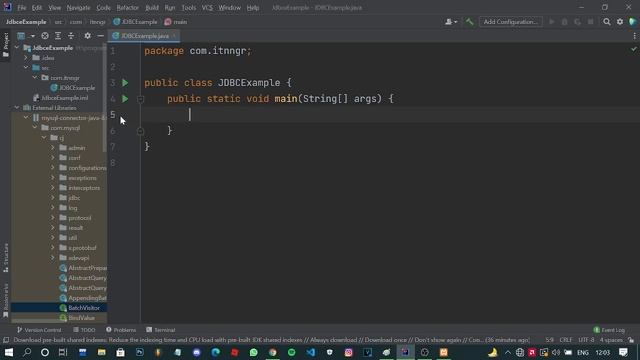Switch to the JDBCExample.java editor tab
The height and width of the screenshot is (360, 640).
[x=144, y=36]
